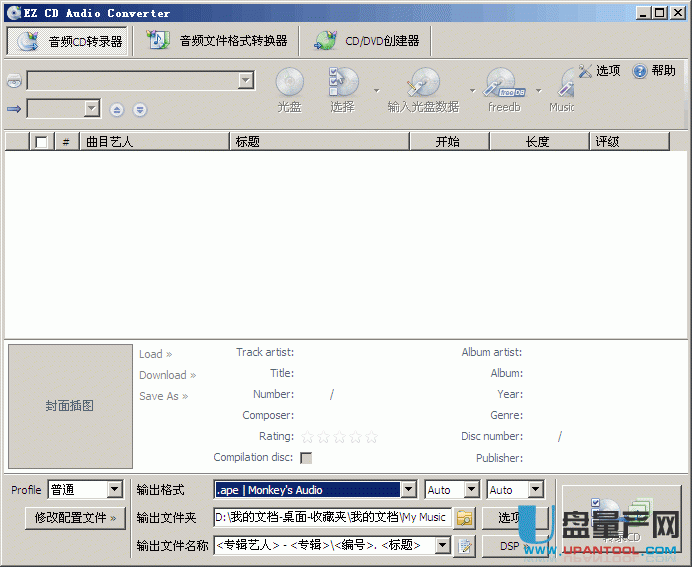Screen dimensions: 692x567
Task: Click the 选项 button beside output folder
Action: pyautogui.click(x=515, y=518)
